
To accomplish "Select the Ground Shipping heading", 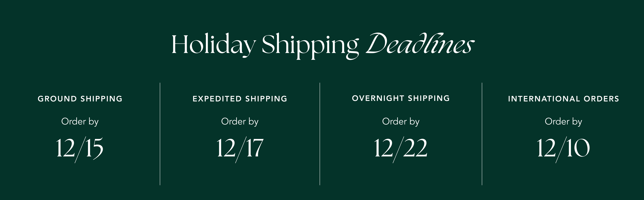I will click(80, 99).
